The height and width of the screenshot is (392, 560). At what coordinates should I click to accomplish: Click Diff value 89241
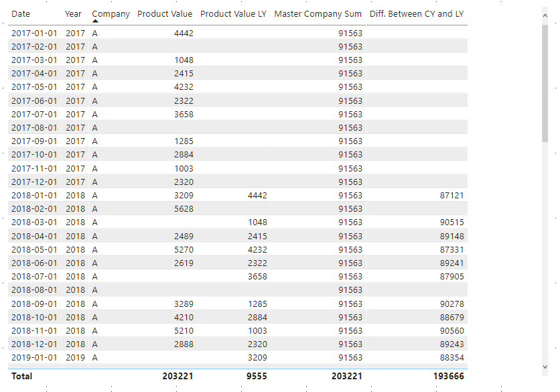tap(451, 263)
